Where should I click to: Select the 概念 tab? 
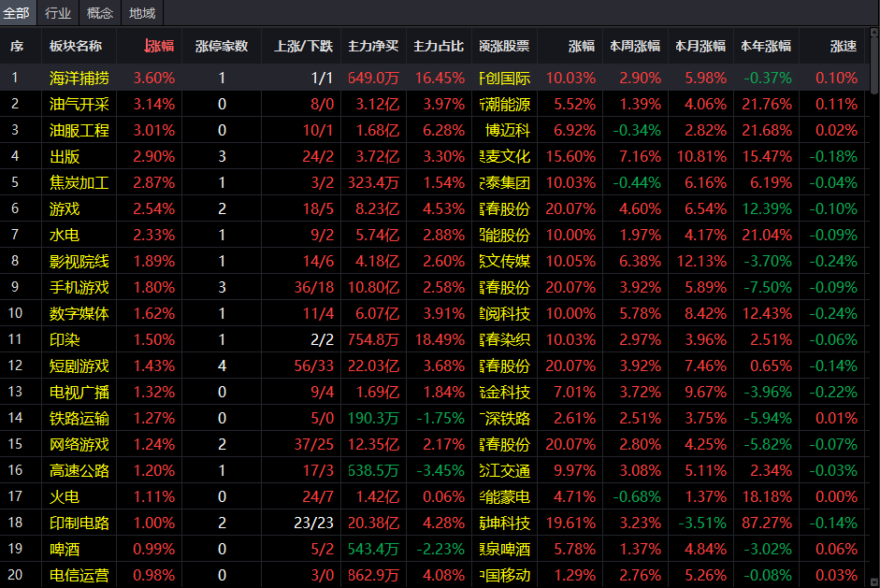click(100, 13)
